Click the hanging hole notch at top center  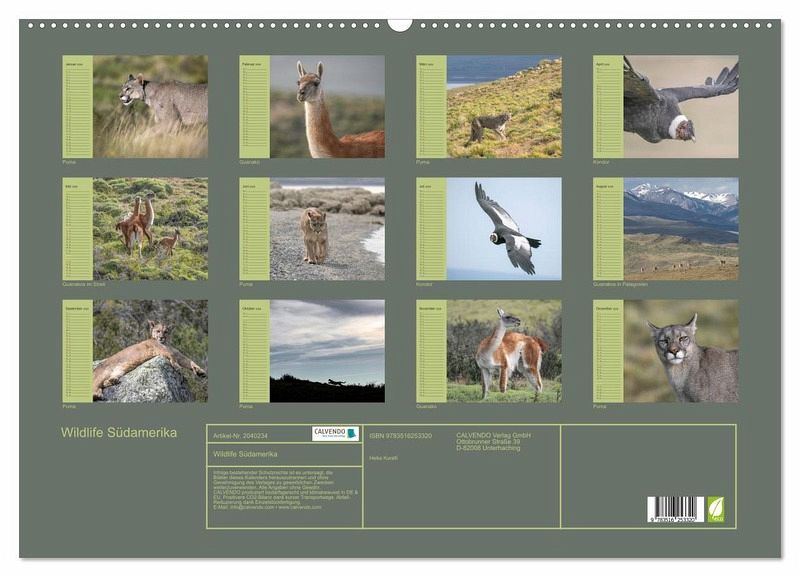coord(400,24)
